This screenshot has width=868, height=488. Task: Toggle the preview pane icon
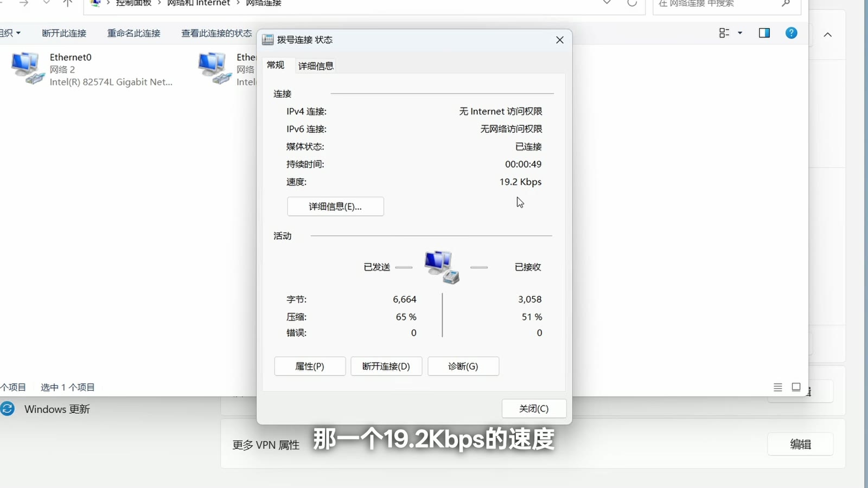[764, 33]
